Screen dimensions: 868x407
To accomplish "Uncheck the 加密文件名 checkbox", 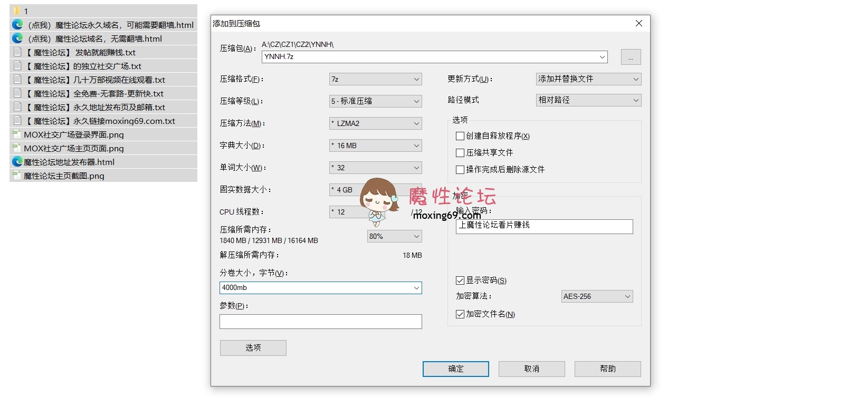I will pos(460,314).
